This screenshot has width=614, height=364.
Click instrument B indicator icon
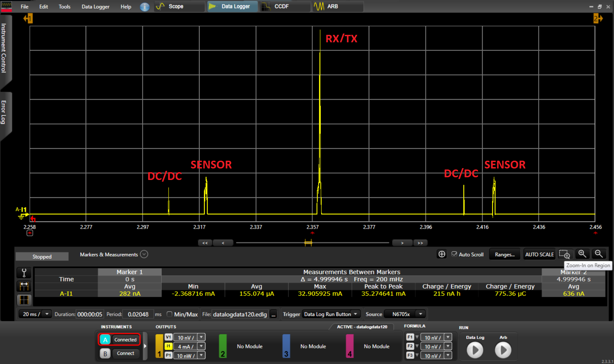(105, 354)
